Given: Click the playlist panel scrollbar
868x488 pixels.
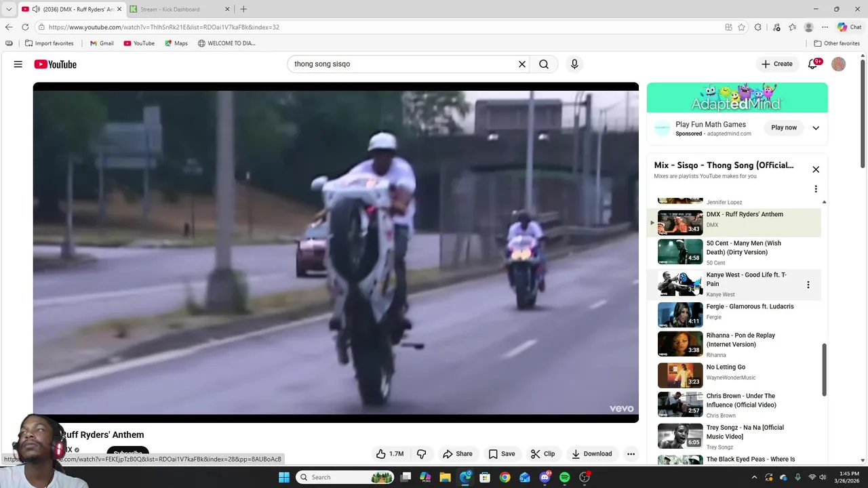Looking at the screenshot, I should 825,369.
